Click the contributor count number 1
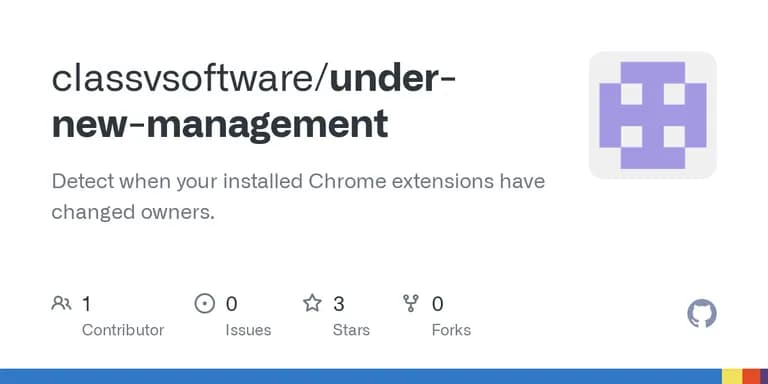Image resolution: width=768 pixels, height=384 pixels. pyautogui.click(x=86, y=304)
